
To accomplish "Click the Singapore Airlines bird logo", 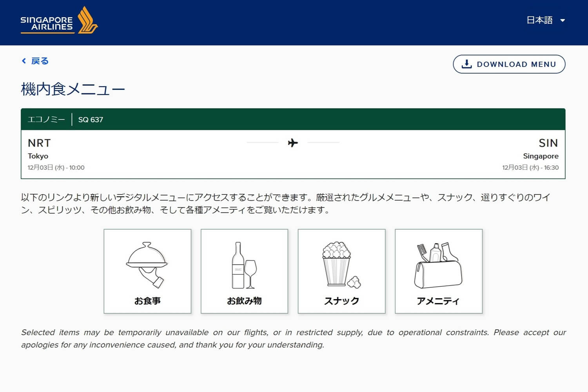I will tap(87, 20).
